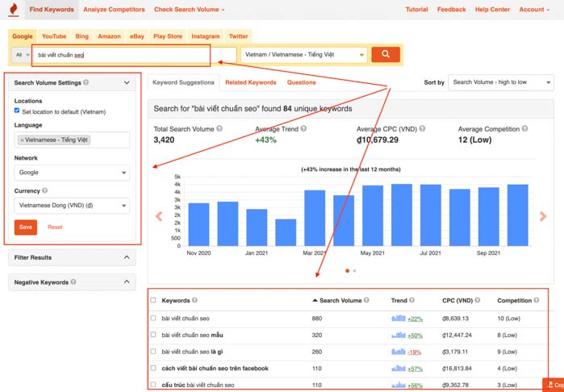Click help icon beside Currency label

[x=44, y=190]
